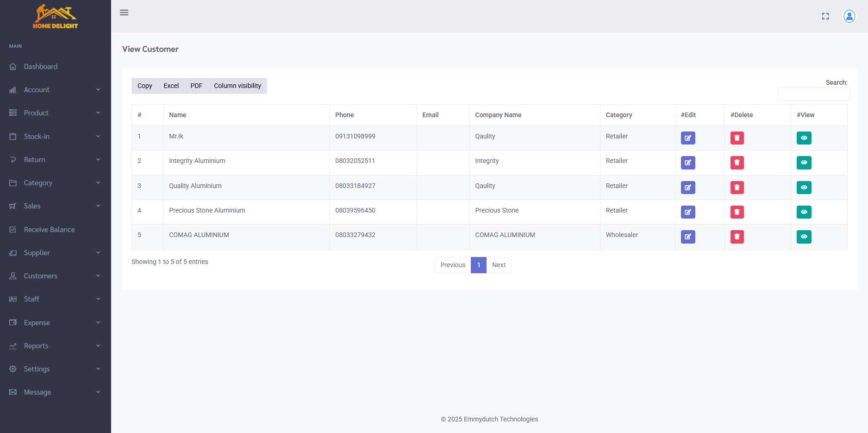View the Precious Stone Aluminium details
The image size is (868, 433).
tap(804, 212)
